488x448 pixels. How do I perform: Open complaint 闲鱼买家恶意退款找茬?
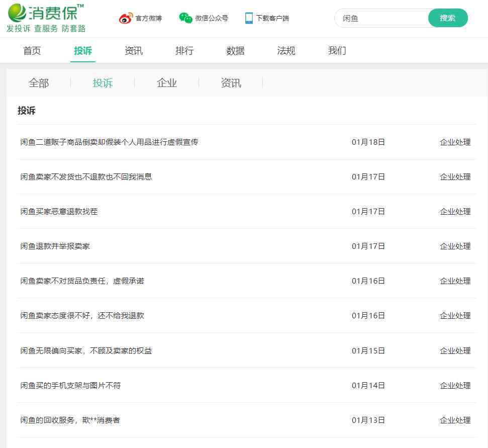59,212
